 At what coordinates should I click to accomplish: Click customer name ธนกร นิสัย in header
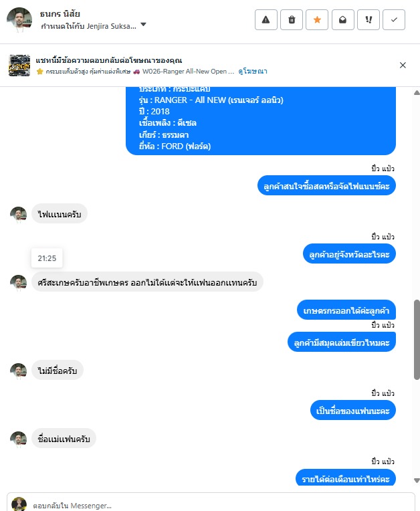coord(60,14)
